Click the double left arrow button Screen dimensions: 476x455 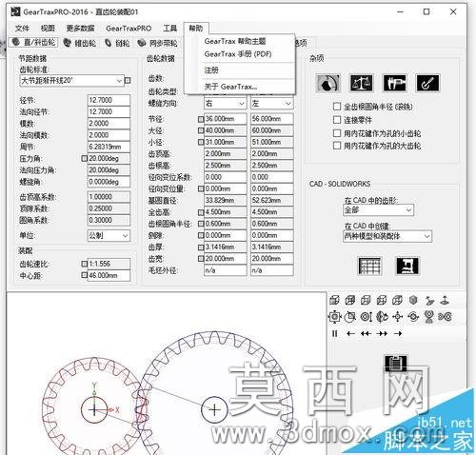coord(367,333)
